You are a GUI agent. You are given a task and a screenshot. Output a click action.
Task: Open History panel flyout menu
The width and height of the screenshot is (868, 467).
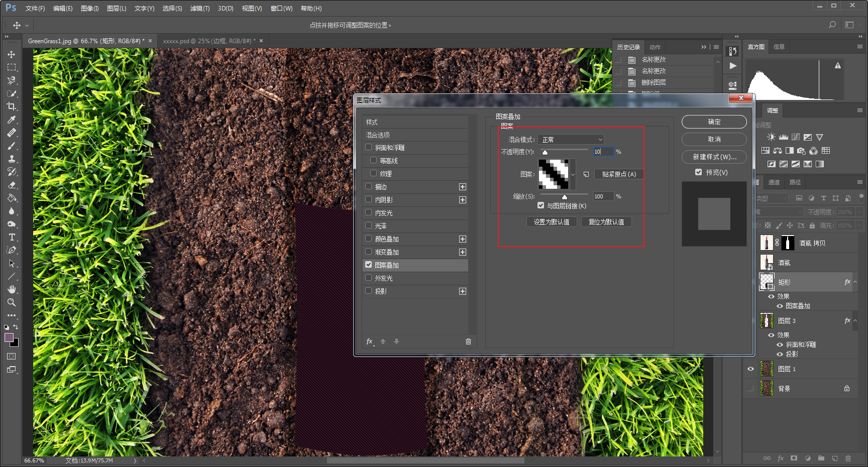click(716, 47)
